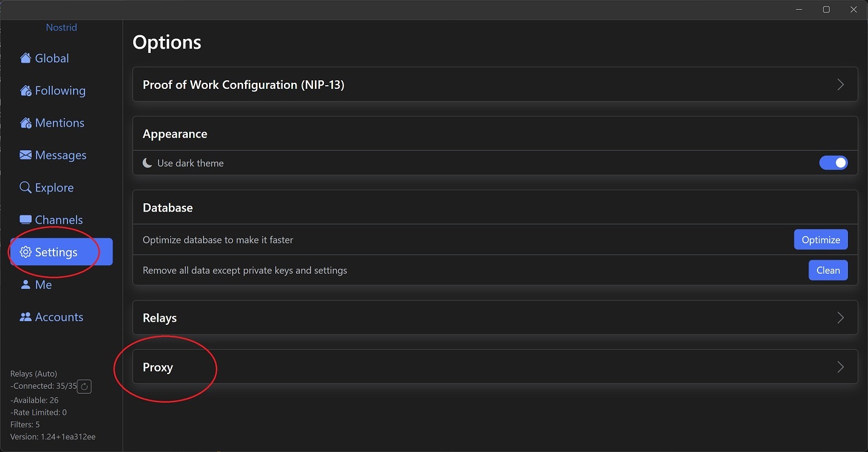Click the Global home icon
The height and width of the screenshot is (452, 868).
(x=26, y=58)
